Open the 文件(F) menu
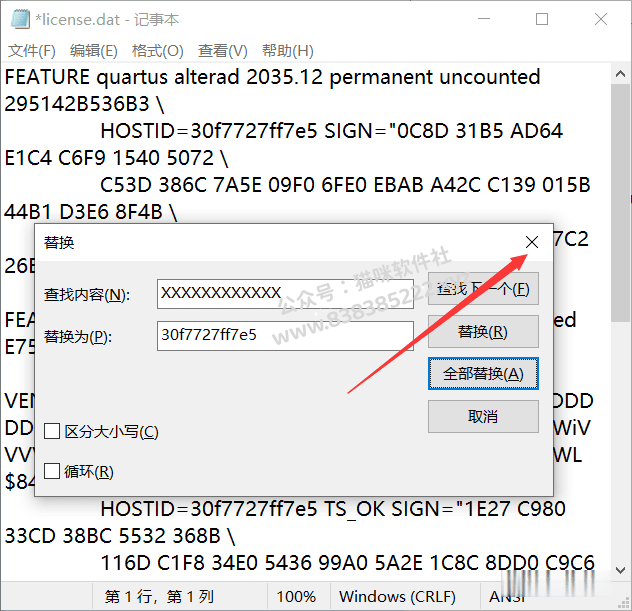 [x=31, y=51]
